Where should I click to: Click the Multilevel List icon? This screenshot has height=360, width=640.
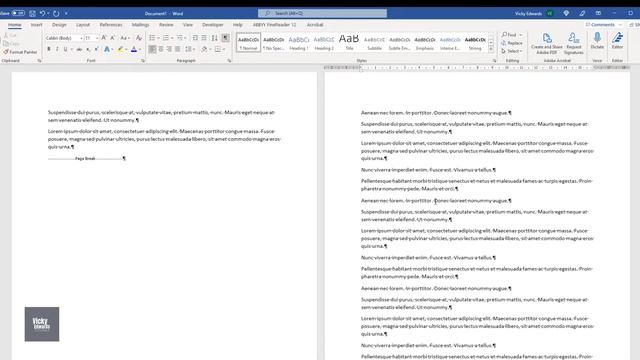point(180,38)
